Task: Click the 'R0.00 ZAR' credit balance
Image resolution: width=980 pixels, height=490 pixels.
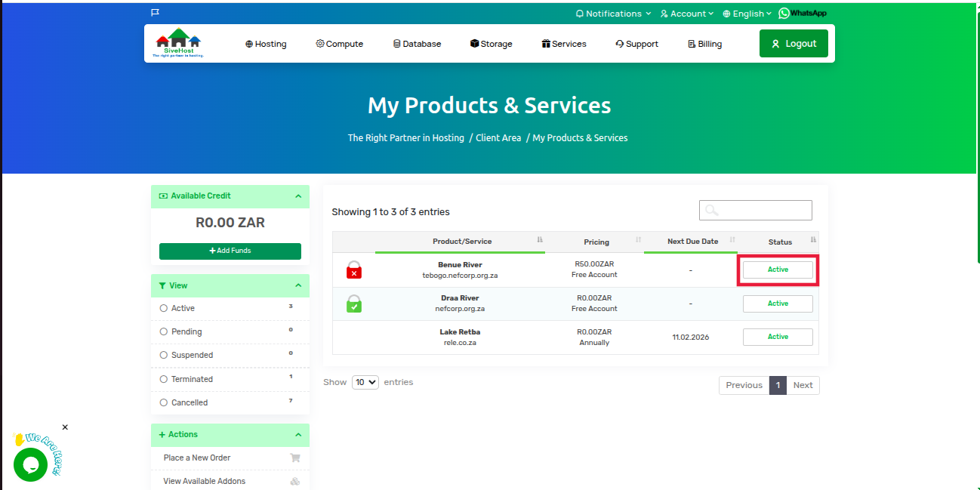Action: click(x=230, y=223)
